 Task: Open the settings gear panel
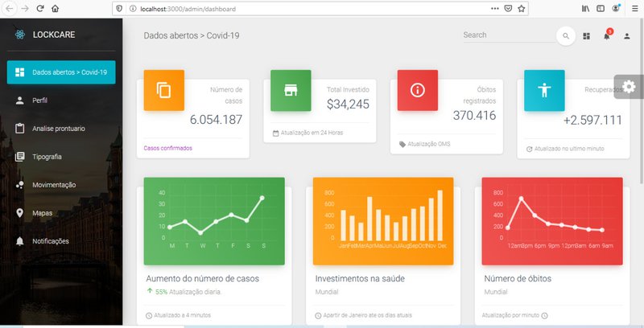pyautogui.click(x=629, y=87)
